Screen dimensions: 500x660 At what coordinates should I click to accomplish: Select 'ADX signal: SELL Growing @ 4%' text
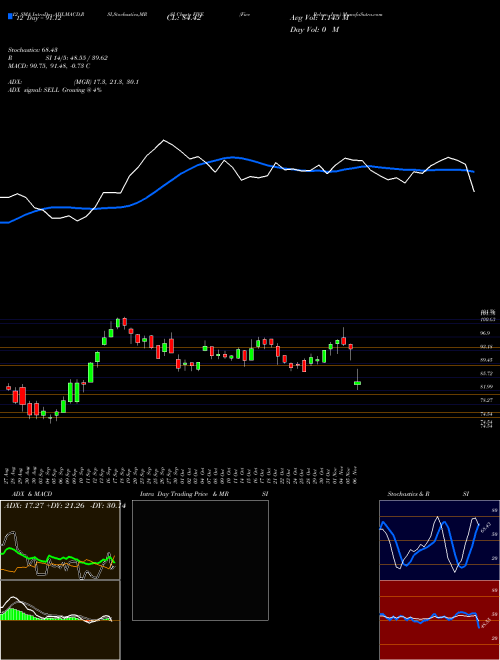pos(55,90)
